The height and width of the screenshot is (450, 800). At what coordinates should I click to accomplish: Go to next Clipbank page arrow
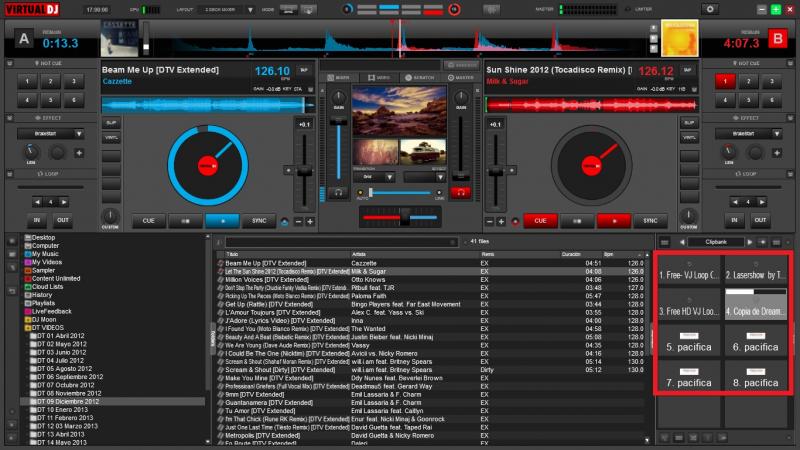click(749, 242)
